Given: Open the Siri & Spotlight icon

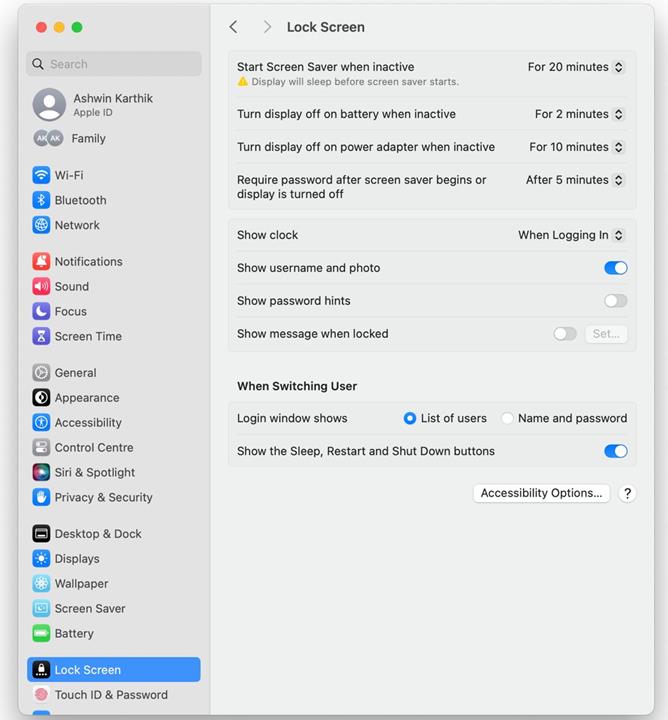Looking at the screenshot, I should pyautogui.click(x=41, y=472).
